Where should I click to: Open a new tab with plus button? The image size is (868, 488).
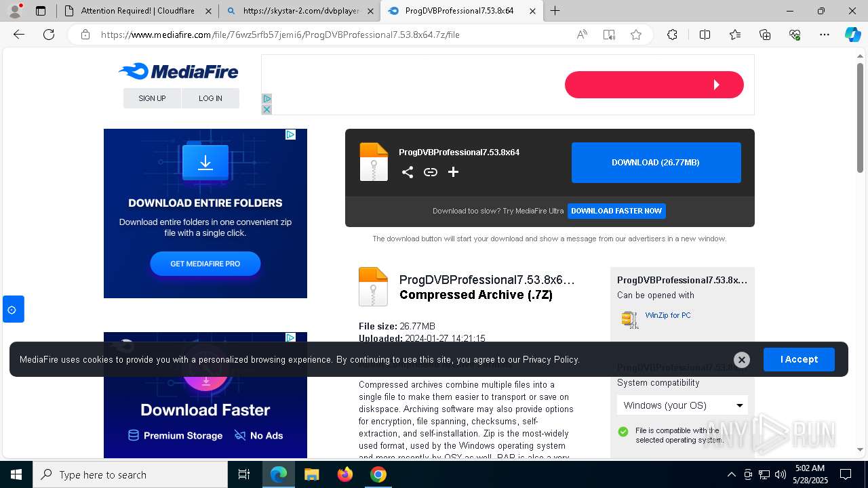(555, 11)
